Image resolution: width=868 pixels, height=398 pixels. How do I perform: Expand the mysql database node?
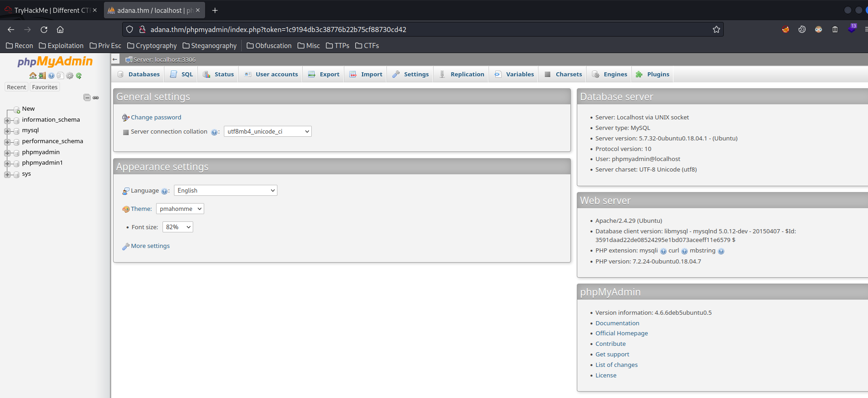click(x=7, y=131)
